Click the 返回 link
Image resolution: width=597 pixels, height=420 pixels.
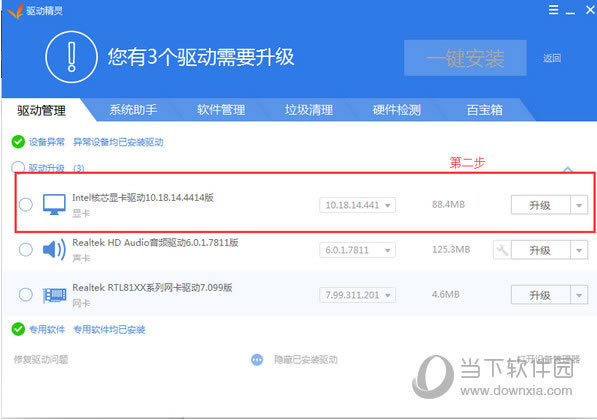click(x=552, y=58)
